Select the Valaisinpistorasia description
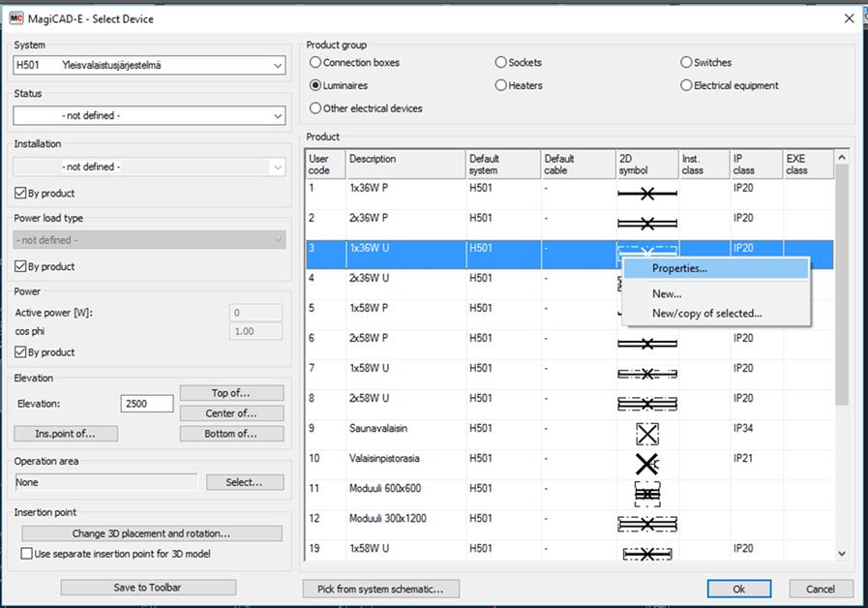The width and height of the screenshot is (868, 608). [x=384, y=458]
